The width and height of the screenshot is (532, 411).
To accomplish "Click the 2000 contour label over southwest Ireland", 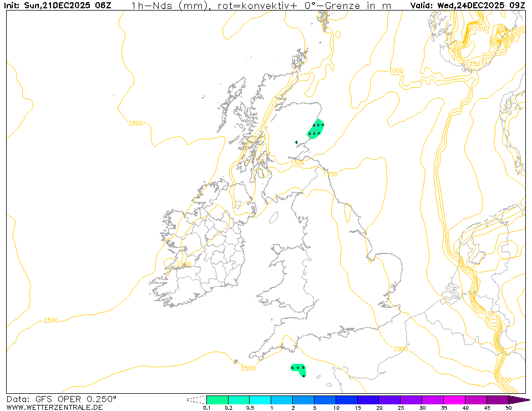I will [183, 266].
